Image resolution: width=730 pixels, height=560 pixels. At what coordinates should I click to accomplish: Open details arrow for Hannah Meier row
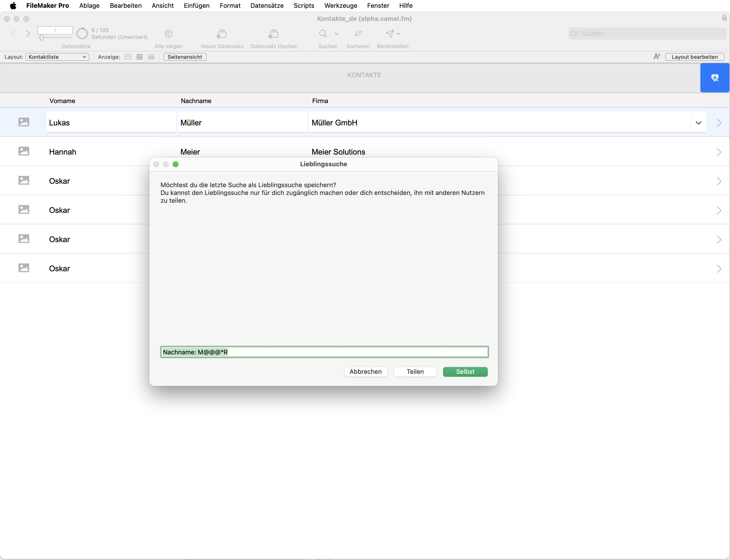point(719,152)
